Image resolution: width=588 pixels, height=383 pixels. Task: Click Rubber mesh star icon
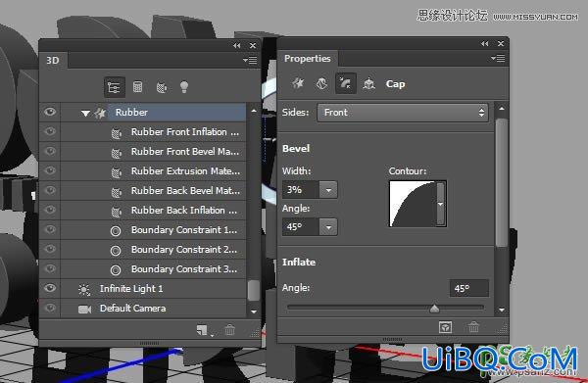click(100, 113)
